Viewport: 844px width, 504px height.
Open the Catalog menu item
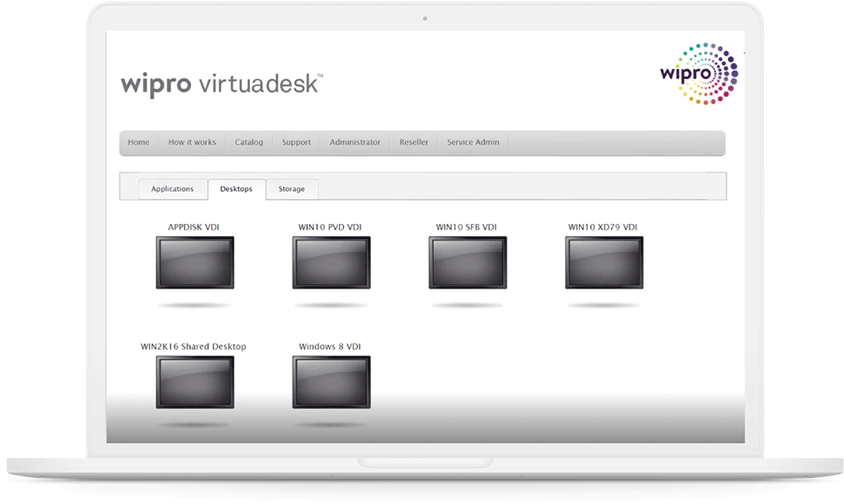(x=249, y=142)
